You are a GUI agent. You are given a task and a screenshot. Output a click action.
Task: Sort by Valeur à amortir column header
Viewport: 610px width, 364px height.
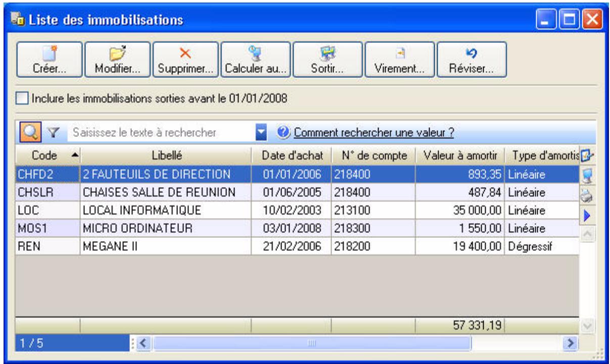460,155
